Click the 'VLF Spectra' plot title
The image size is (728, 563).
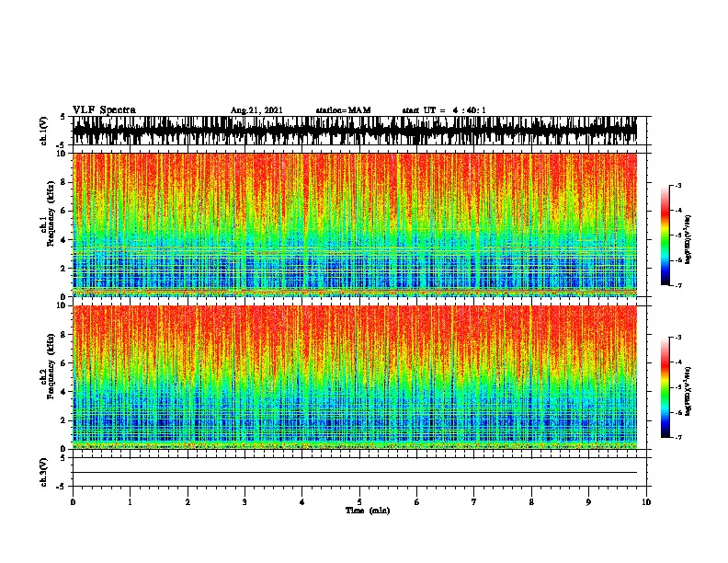(104, 110)
